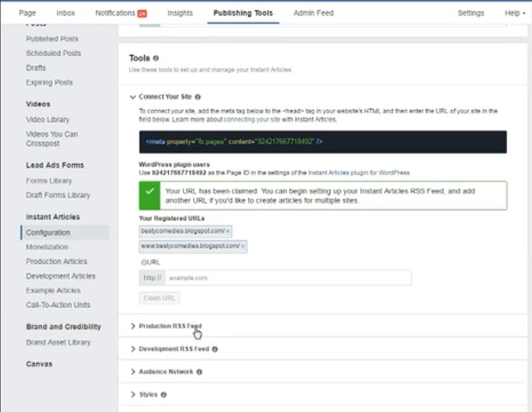
Task: Open the Notifications tab
Action: click(x=115, y=13)
